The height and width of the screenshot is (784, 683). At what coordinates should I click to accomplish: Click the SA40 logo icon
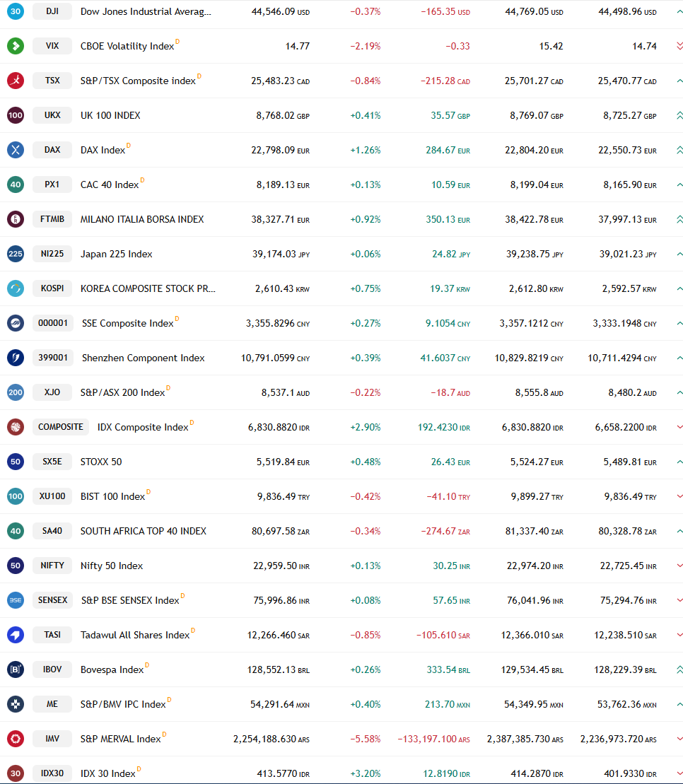click(16, 530)
